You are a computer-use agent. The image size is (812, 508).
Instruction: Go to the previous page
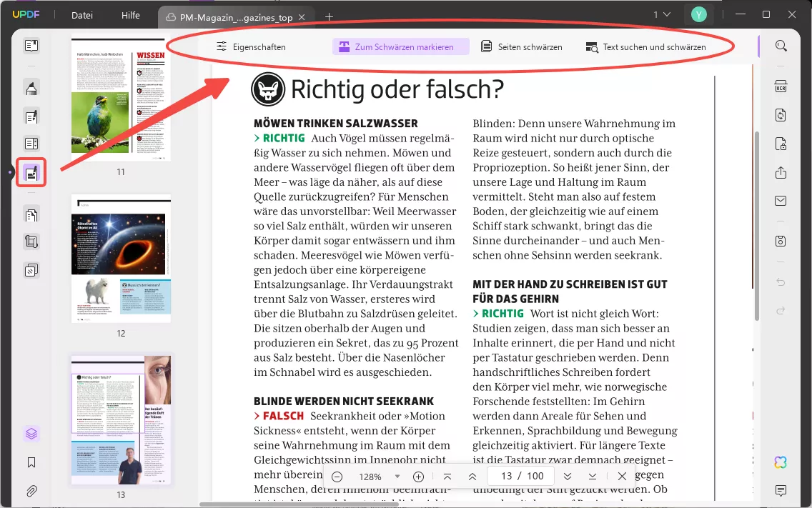point(472,477)
